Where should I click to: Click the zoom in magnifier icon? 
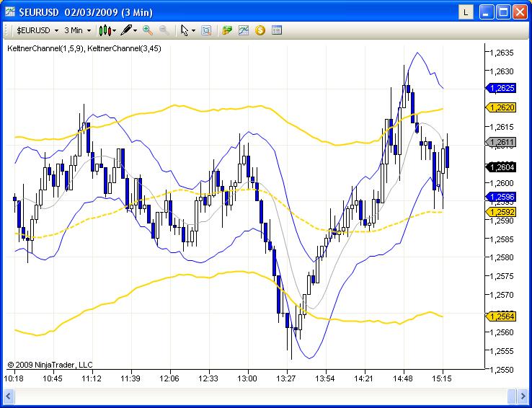click(148, 30)
